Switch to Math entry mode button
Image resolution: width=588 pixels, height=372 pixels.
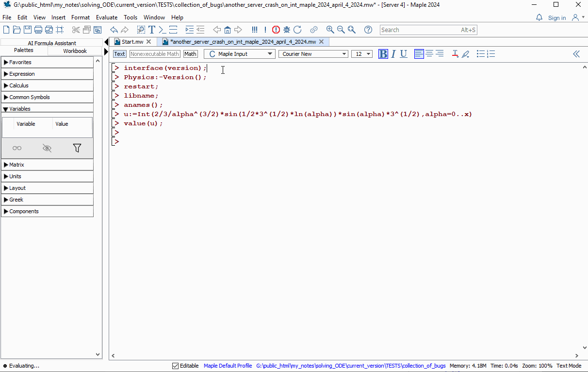191,54
